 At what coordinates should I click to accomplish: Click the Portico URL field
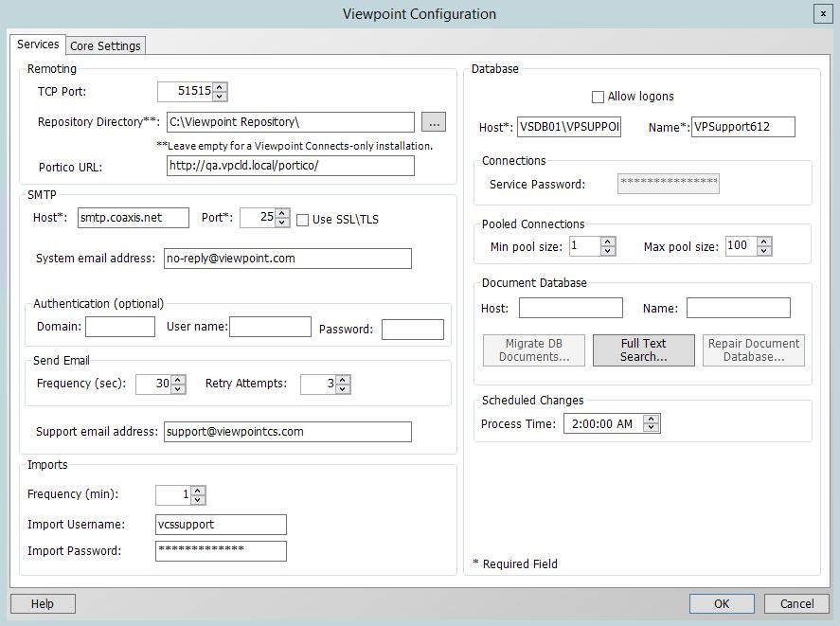coord(291,166)
